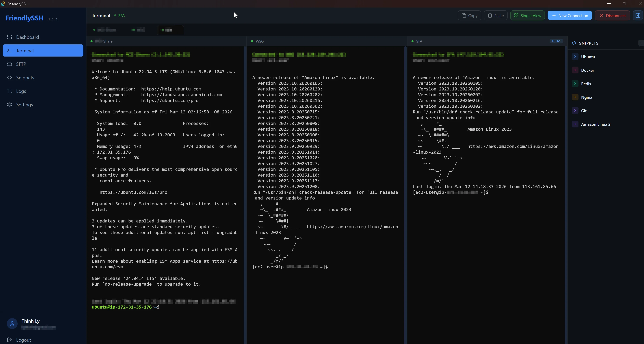Click the snippet count badge showing 6
The width and height of the screenshot is (644, 344).
[641, 43]
